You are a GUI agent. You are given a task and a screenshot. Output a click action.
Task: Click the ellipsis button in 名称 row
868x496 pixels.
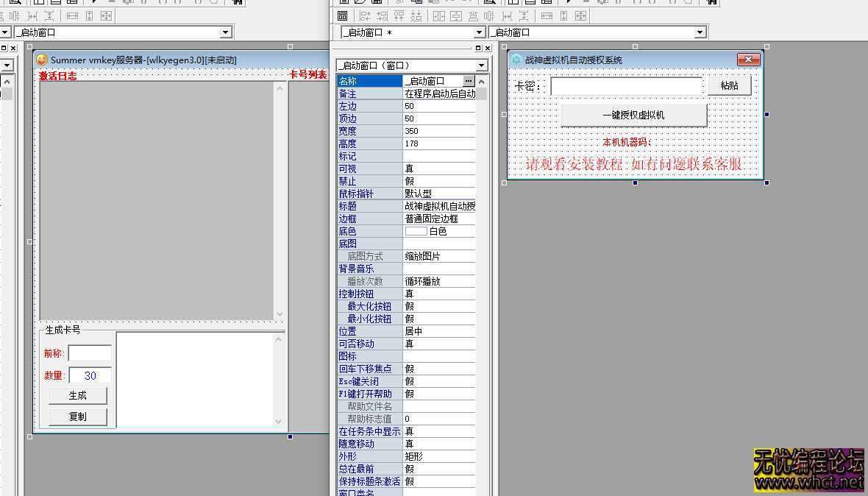(469, 81)
